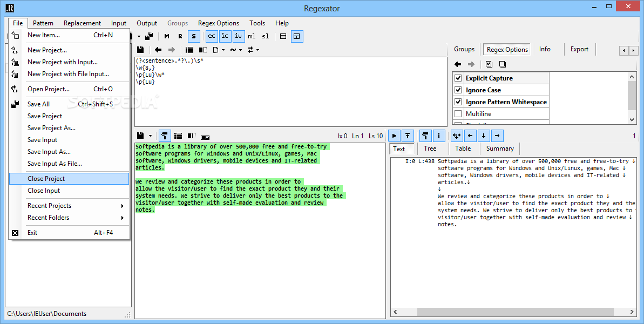Click the tab strip scroll-right arrow
The image size is (644, 324).
point(634,51)
